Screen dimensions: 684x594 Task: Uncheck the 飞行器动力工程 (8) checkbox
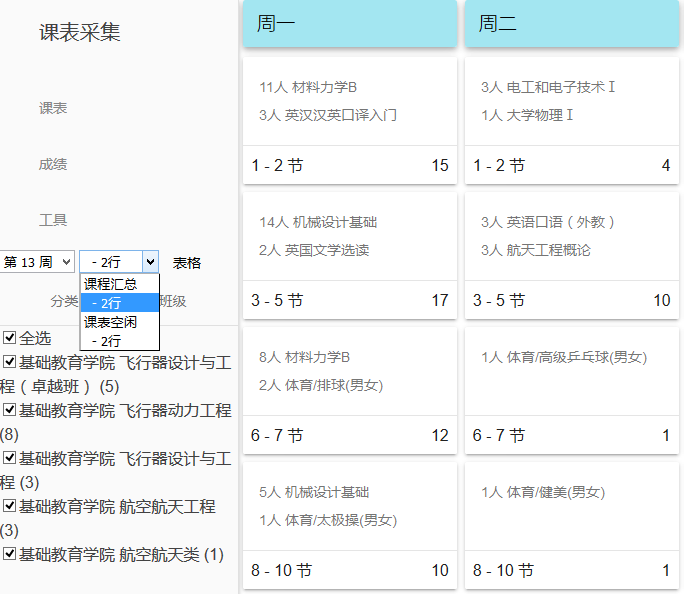[x=10, y=410]
